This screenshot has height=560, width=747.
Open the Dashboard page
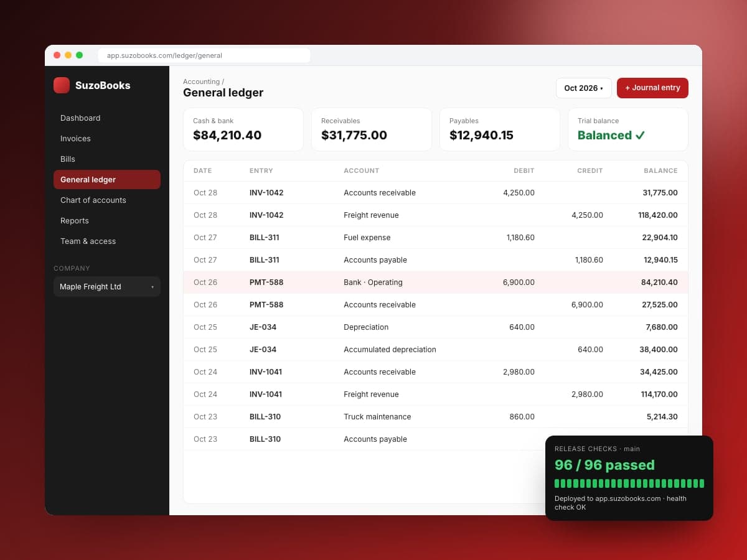point(107,118)
